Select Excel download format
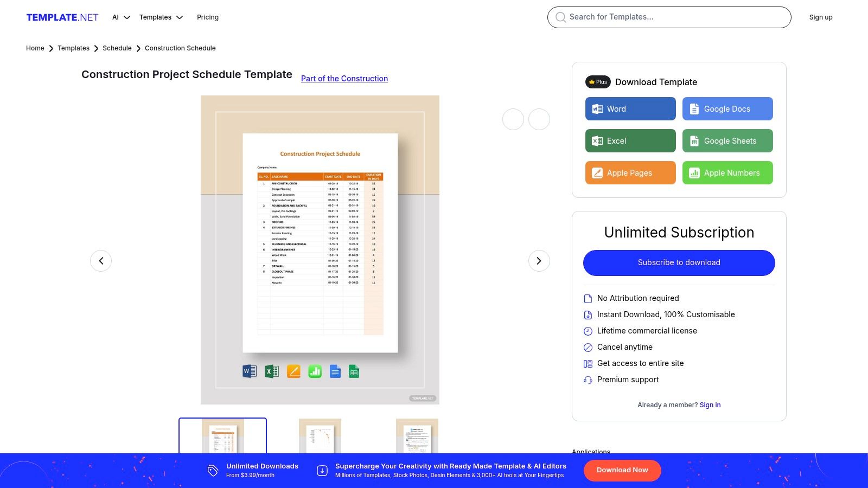 [630, 141]
